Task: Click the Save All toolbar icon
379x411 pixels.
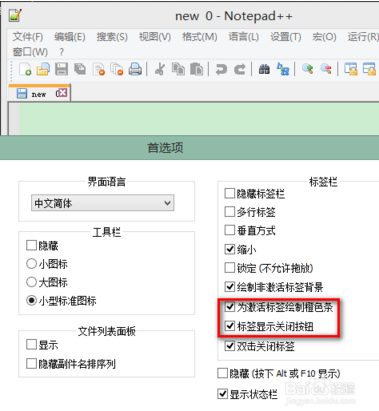Action: click(x=80, y=69)
